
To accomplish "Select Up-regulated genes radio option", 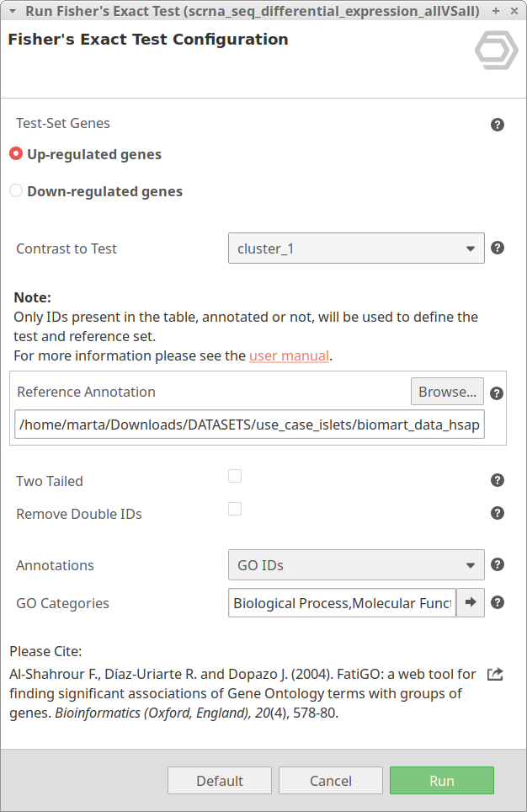I will 16,154.
